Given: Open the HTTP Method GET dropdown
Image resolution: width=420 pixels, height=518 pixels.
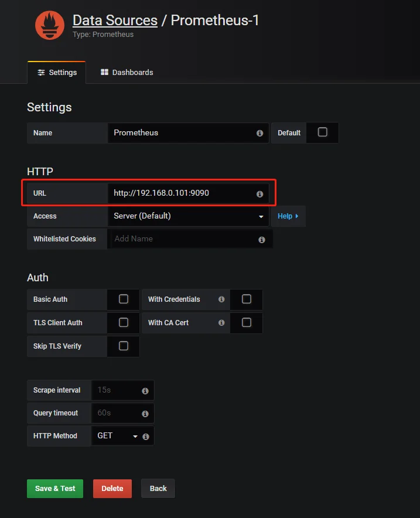Looking at the screenshot, I should [x=117, y=436].
